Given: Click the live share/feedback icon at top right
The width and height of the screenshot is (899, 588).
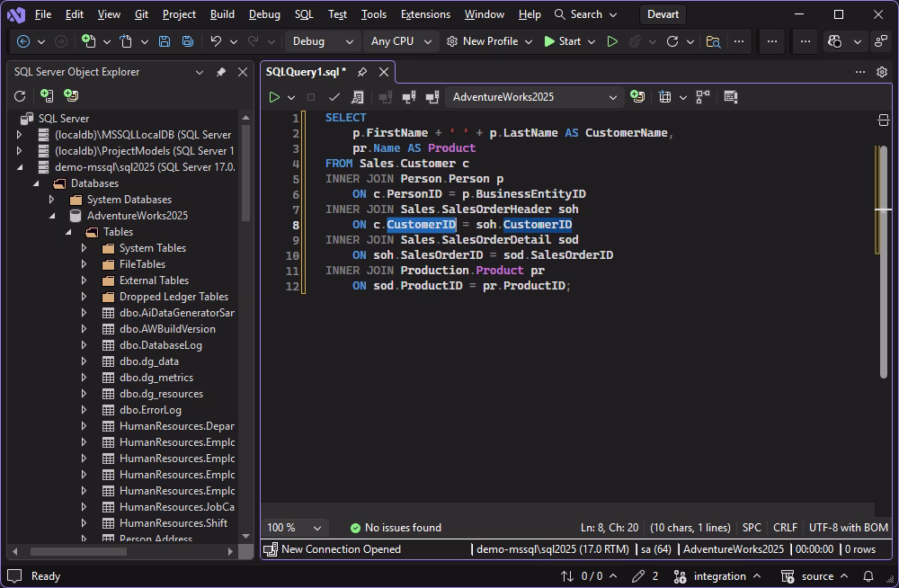Looking at the screenshot, I should [x=881, y=41].
